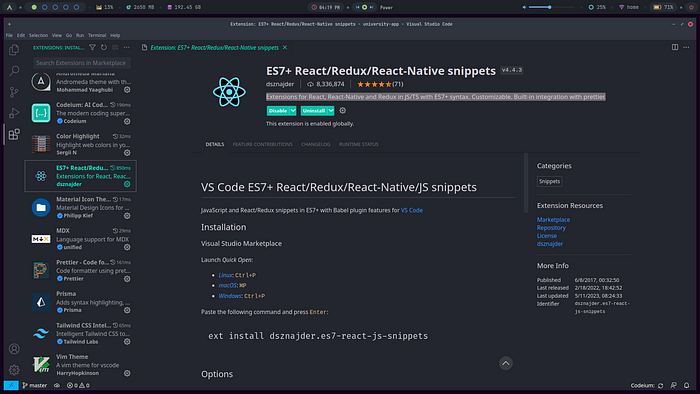The width and height of the screenshot is (700, 394).
Task: Click the Search Extensions in Marketplace field
Action: (x=82, y=63)
